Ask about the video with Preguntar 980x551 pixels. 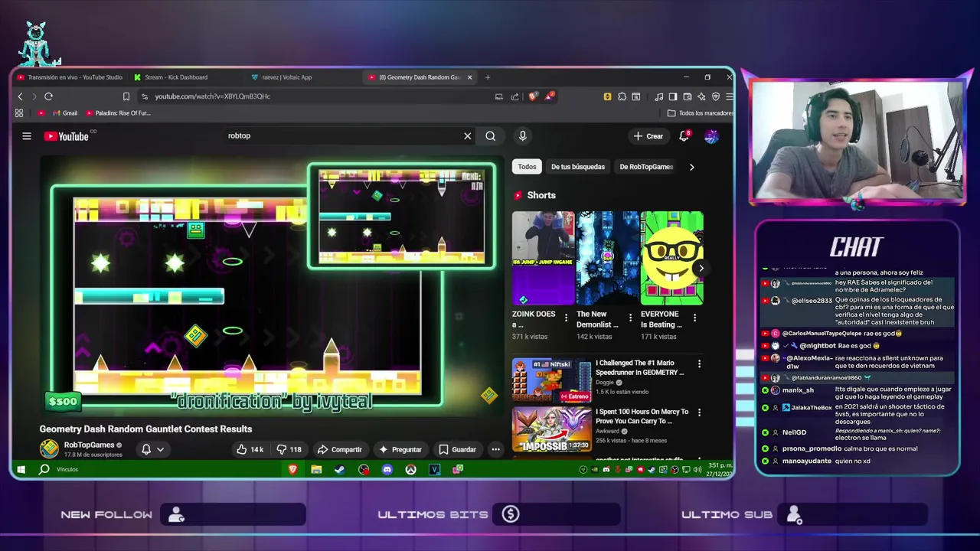(400, 449)
